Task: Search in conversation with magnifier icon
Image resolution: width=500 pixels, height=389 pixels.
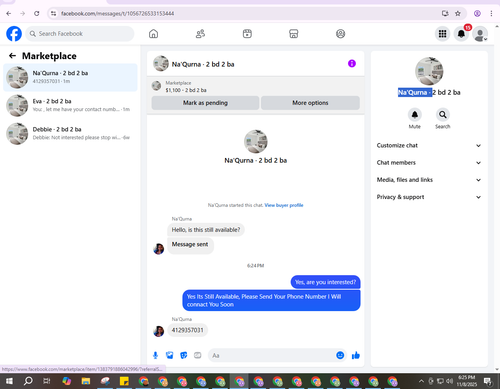Action: [443, 115]
